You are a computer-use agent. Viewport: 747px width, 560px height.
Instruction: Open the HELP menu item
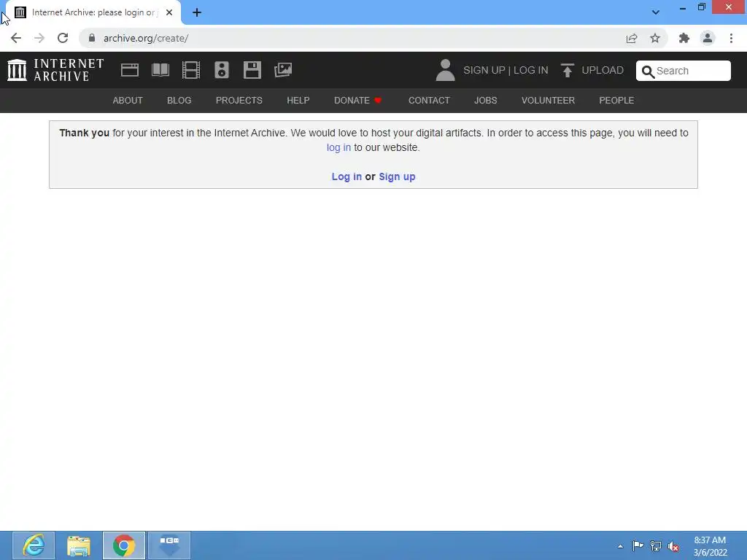[298, 101]
